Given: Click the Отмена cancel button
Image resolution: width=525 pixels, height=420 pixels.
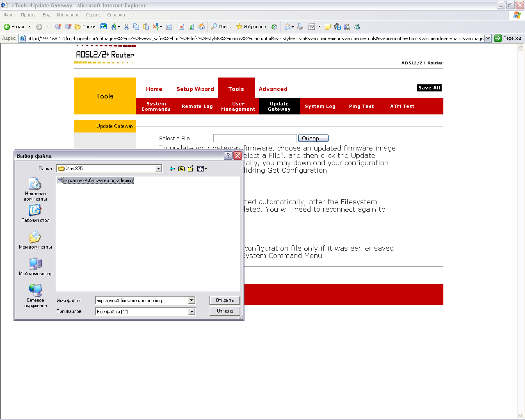Looking at the screenshot, I should [x=225, y=311].
